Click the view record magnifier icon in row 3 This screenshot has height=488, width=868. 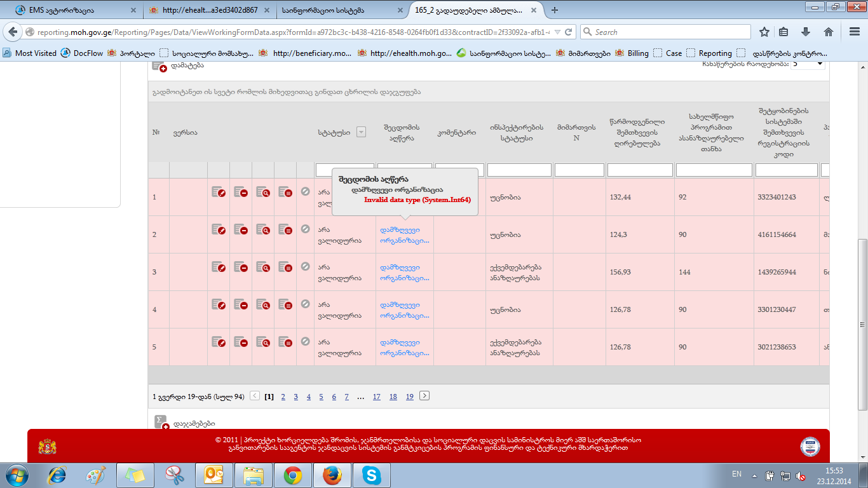[263, 267]
